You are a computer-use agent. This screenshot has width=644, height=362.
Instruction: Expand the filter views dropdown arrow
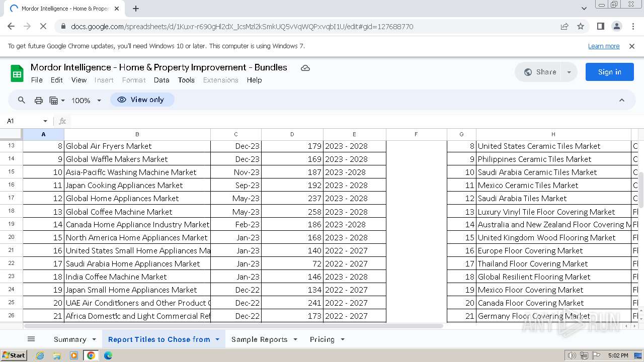click(63, 100)
